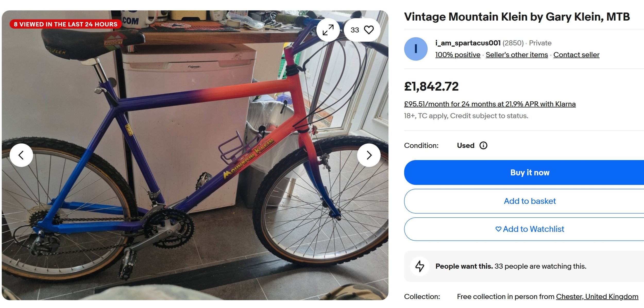The height and width of the screenshot is (308, 644).
Task: Expand the bike photo to fullscreen
Action: point(328,30)
